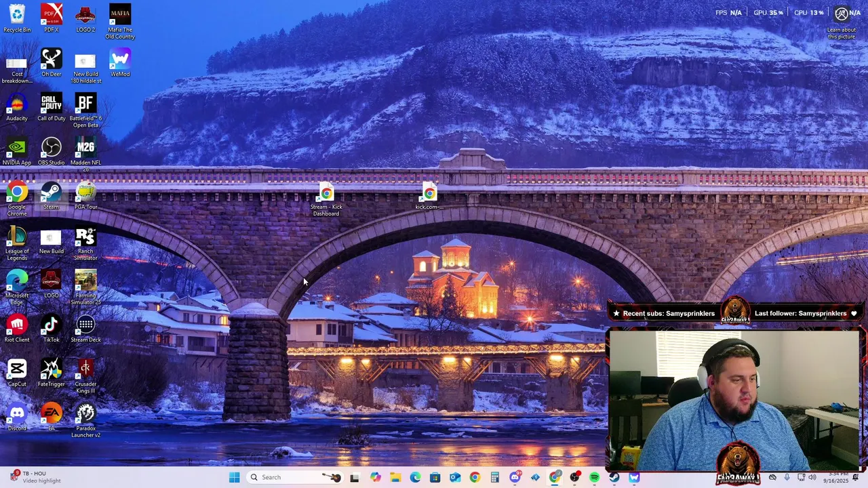Open the Windows Start menu

234,477
